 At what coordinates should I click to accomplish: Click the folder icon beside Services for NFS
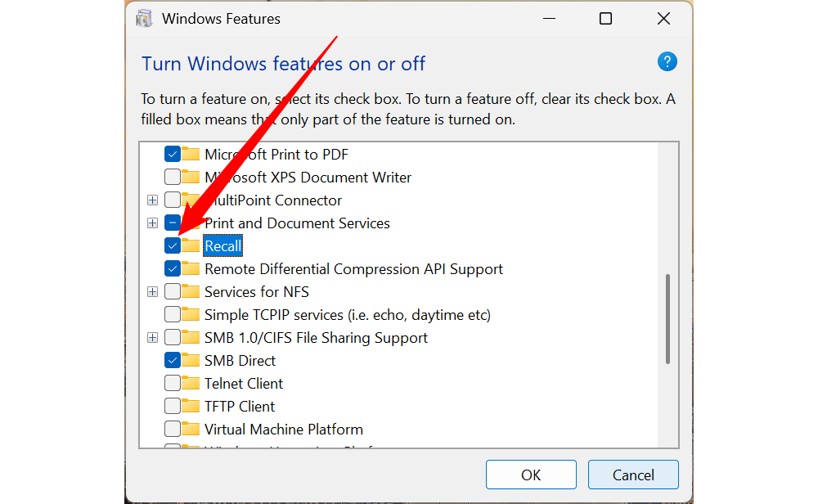191,291
